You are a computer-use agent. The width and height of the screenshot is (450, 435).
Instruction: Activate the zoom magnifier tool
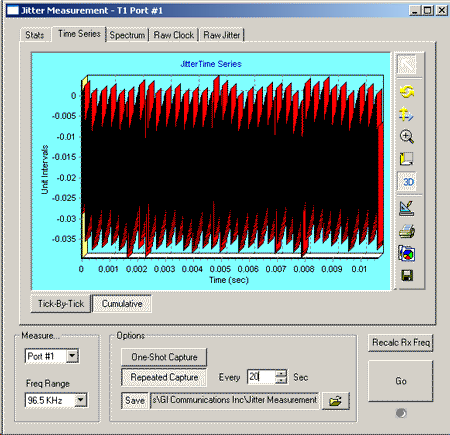(407, 136)
